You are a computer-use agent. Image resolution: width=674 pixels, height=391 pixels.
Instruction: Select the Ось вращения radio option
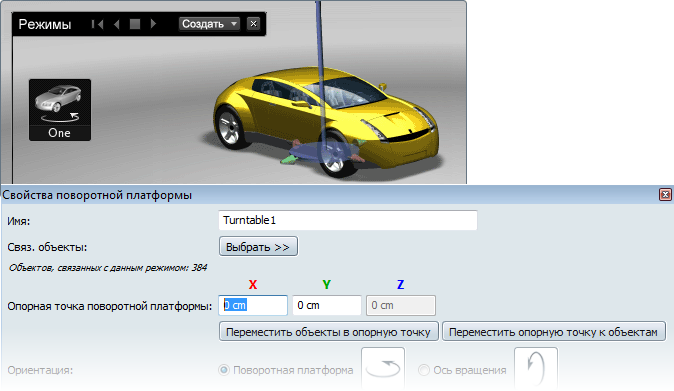[424, 370]
